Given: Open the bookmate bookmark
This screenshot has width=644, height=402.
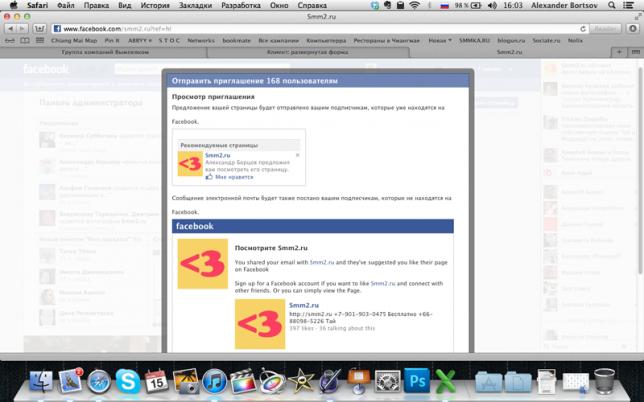Looking at the screenshot, I should point(237,41).
